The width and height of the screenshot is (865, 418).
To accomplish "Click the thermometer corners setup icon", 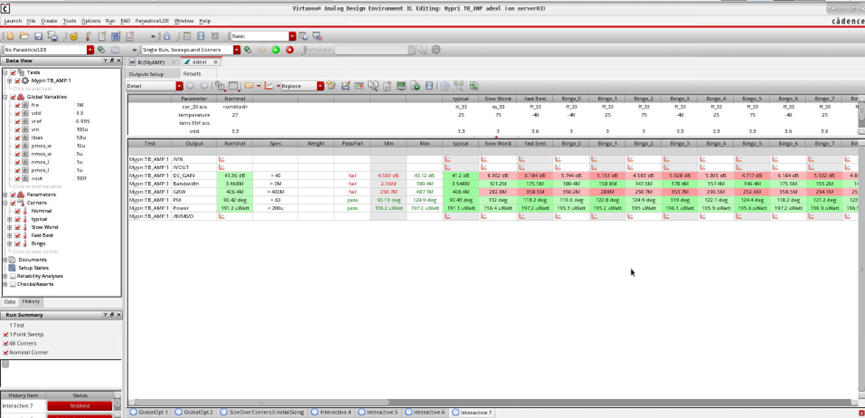I will point(87,36).
